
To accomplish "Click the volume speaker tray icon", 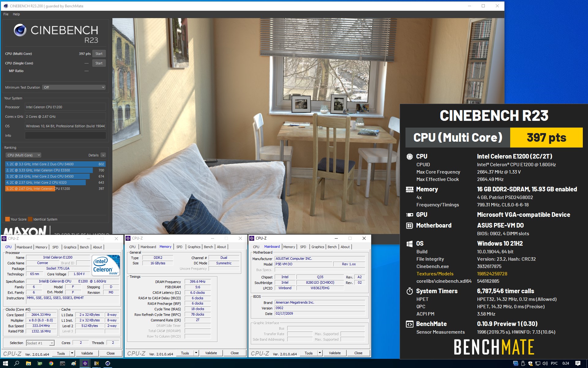I will pyautogui.click(x=545, y=363).
